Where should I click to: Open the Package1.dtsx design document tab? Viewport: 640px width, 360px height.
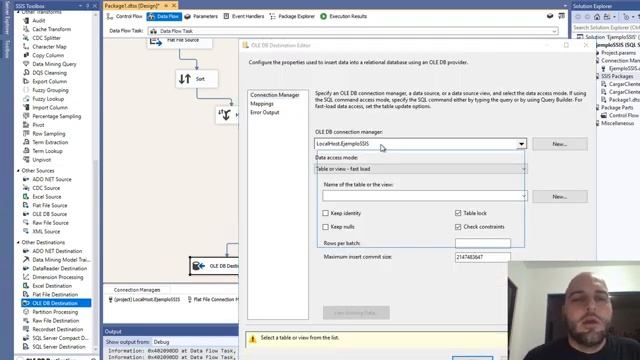click(132, 5)
